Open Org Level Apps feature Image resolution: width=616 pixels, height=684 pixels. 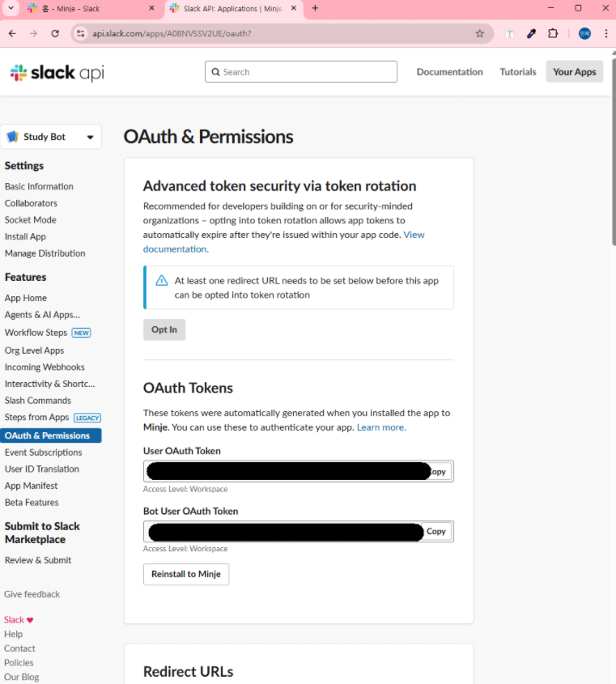coord(34,350)
